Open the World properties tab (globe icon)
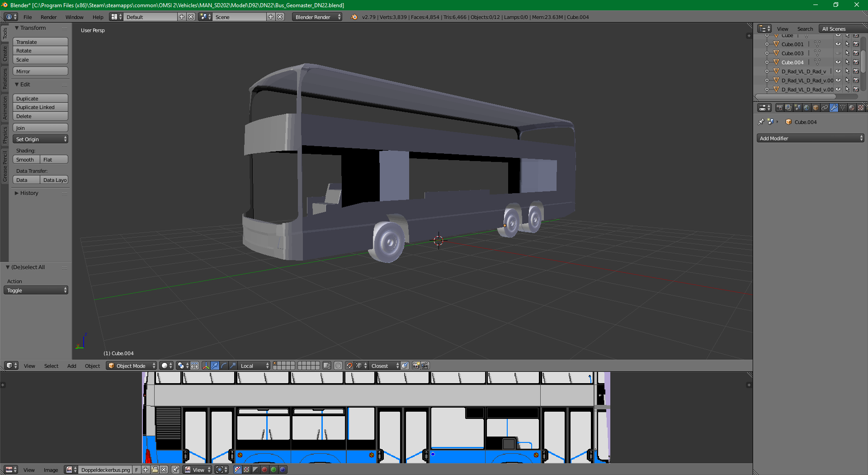This screenshot has width=868, height=475. point(807,108)
